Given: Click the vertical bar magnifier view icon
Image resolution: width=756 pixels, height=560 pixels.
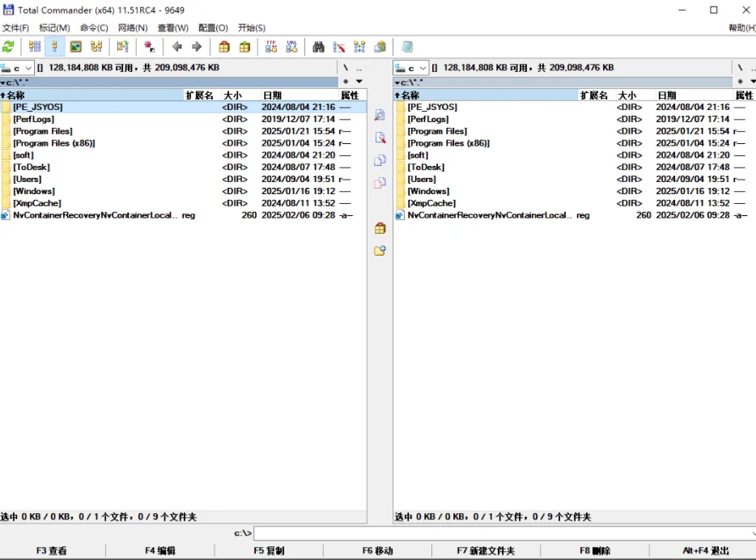Looking at the screenshot, I should (x=380, y=115).
